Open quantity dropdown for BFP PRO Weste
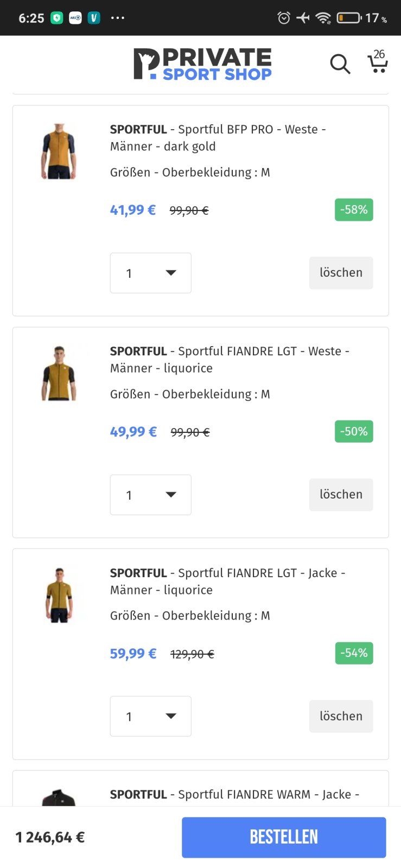 click(x=150, y=273)
